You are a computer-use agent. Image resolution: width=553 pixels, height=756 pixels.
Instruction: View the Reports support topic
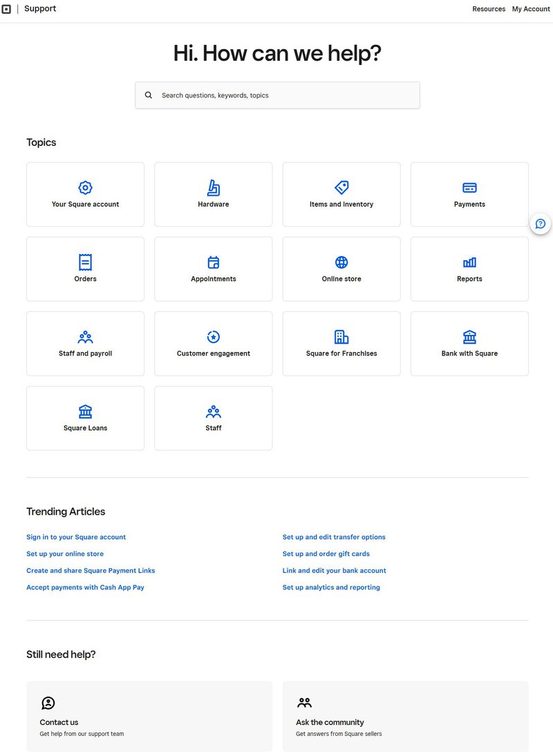pyautogui.click(x=469, y=268)
